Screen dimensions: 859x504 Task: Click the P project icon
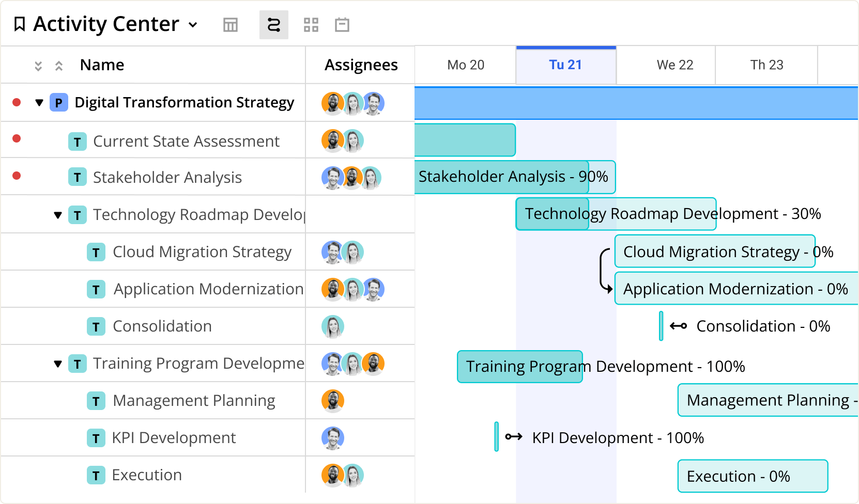[x=59, y=103]
